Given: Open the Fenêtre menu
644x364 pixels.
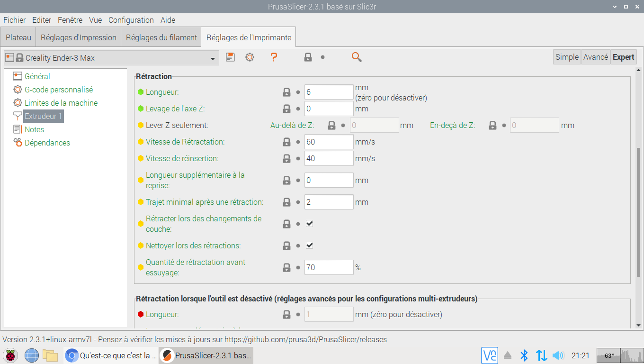Looking at the screenshot, I should click(x=70, y=20).
